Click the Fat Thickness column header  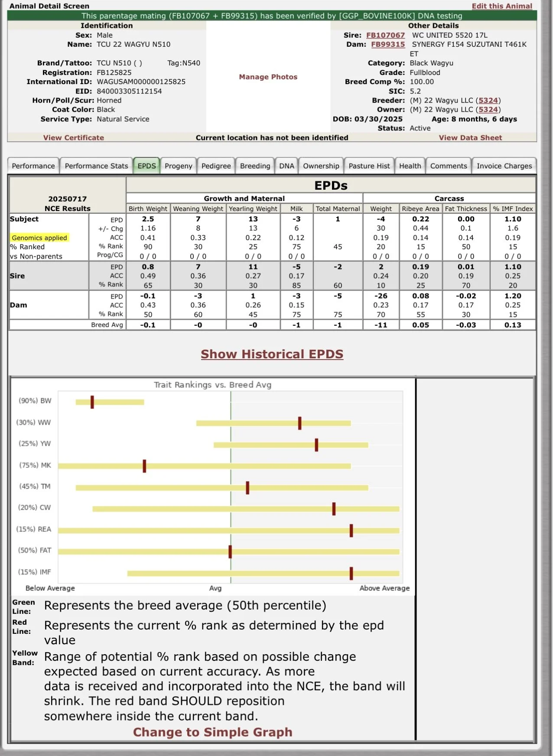click(466, 209)
